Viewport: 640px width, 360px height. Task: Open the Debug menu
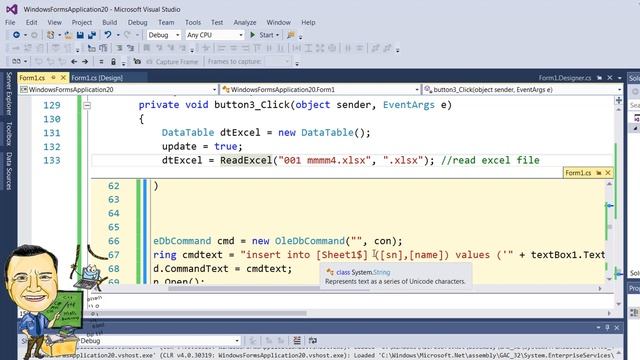pyautogui.click(x=138, y=22)
